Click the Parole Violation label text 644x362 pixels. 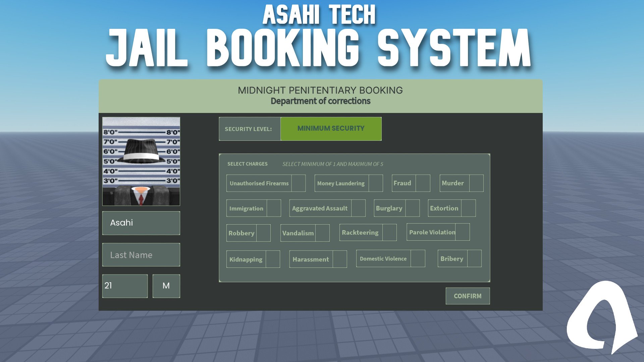click(432, 232)
